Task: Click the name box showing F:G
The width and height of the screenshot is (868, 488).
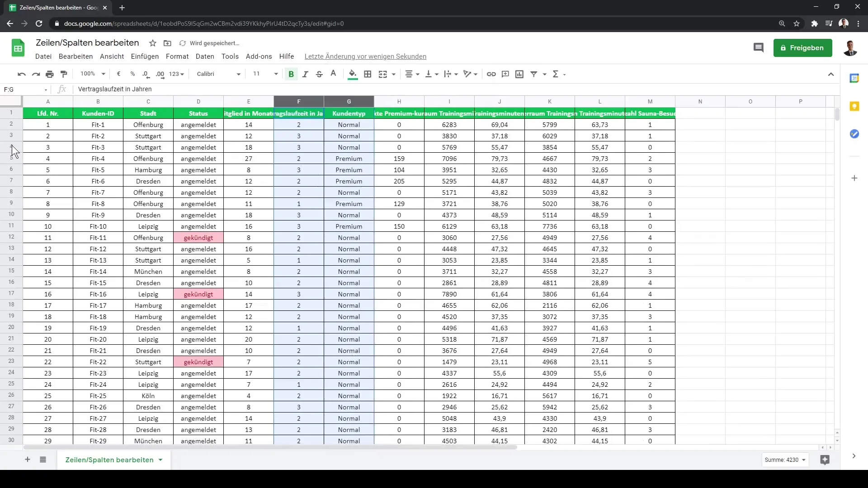Action: click(25, 89)
